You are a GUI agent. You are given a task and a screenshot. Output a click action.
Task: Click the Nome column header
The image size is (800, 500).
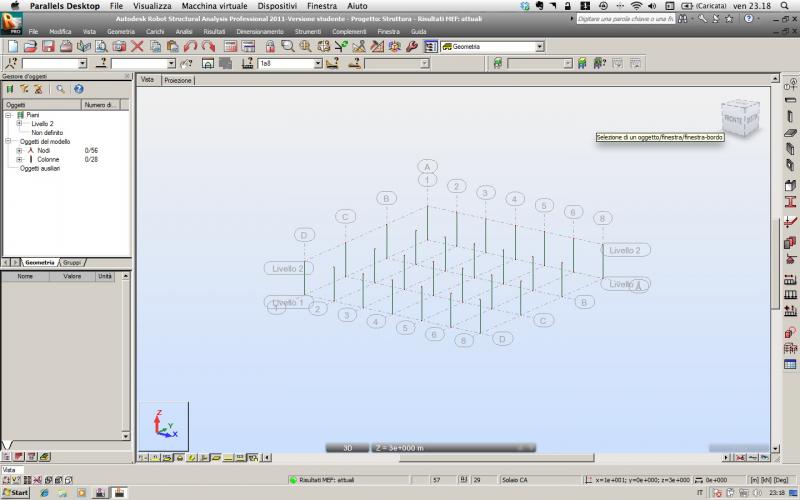click(25, 276)
